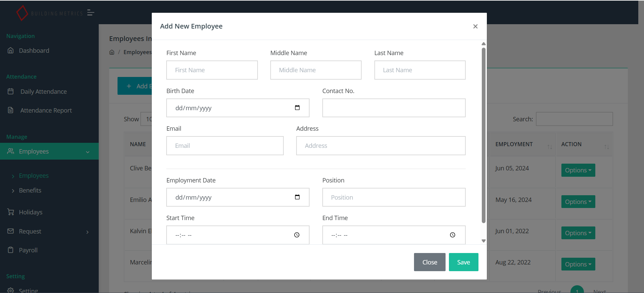Click the modal's vertical scrollbar
644x293 pixels.
click(x=484, y=134)
